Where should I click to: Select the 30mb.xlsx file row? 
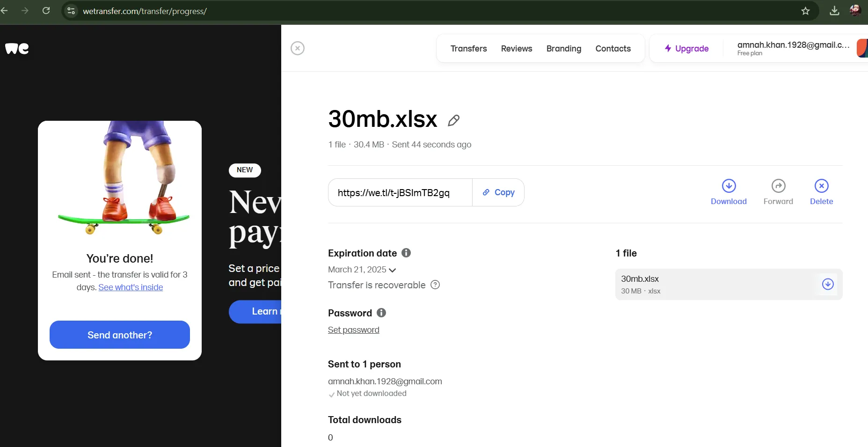coord(729,284)
